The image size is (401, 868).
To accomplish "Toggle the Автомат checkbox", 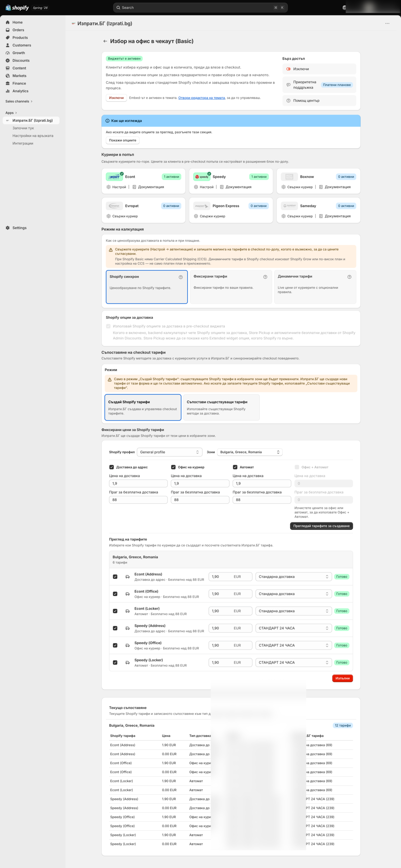I will click(235, 467).
